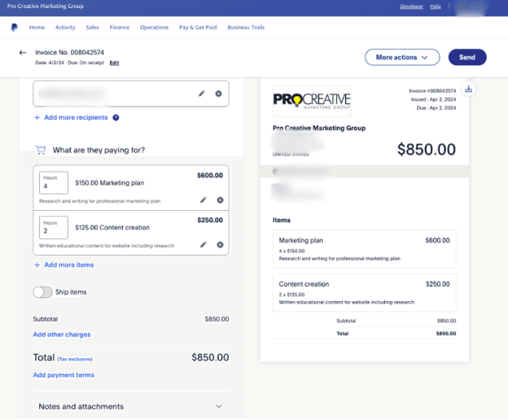
Task: Send the invoice
Action: (467, 57)
